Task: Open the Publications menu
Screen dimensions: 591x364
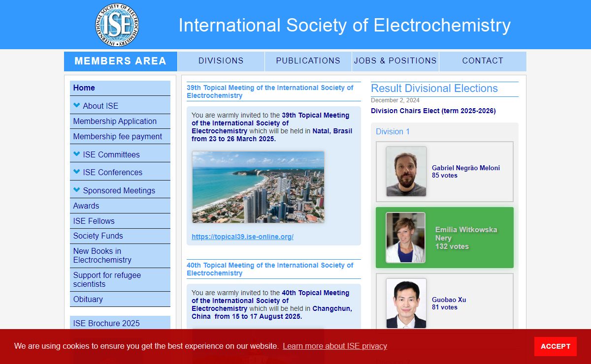Action: coord(308,61)
